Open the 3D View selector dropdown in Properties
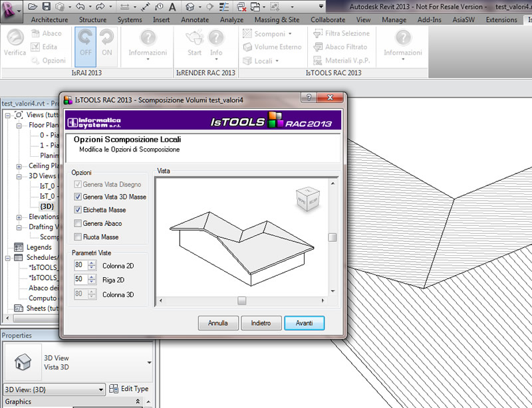This screenshot has width=532, height=408. (x=101, y=389)
